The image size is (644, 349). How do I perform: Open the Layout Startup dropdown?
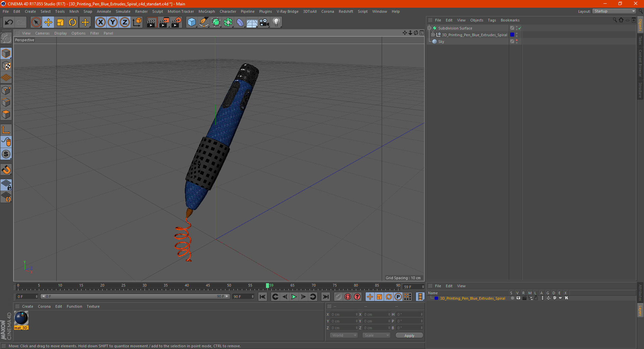[x=614, y=11]
